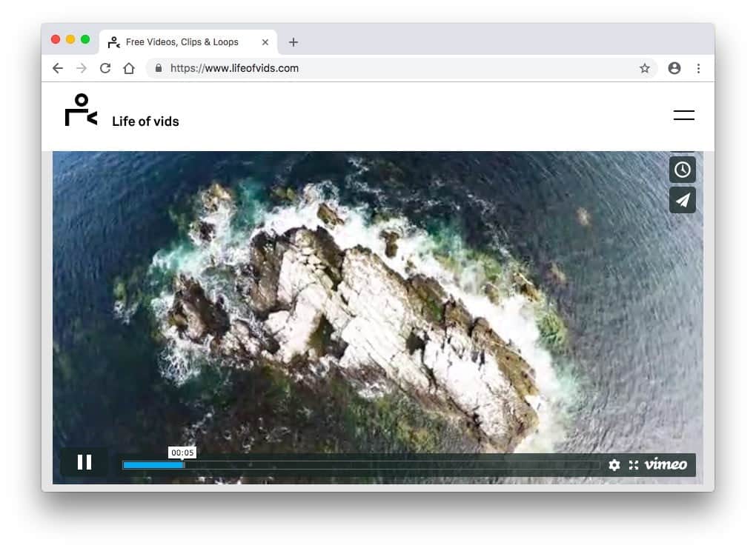This screenshot has height=551, width=756.
Task: Go to the browser home page
Action: [x=129, y=68]
